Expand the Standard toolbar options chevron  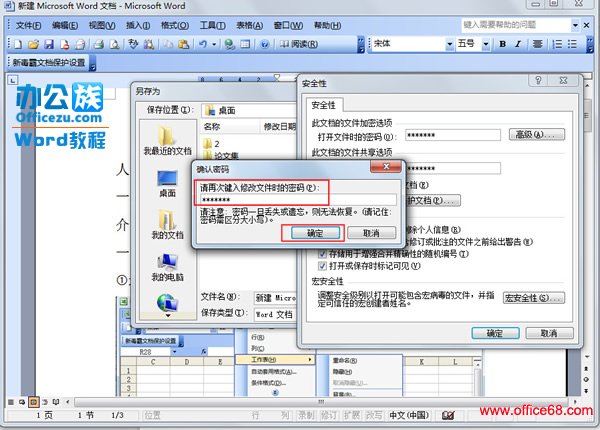point(361,45)
